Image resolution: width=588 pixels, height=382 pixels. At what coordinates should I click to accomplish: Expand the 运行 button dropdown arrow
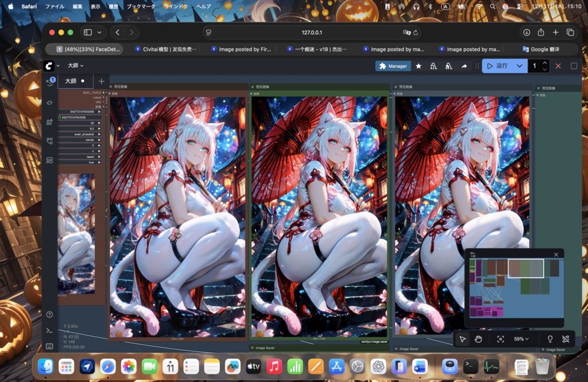519,66
